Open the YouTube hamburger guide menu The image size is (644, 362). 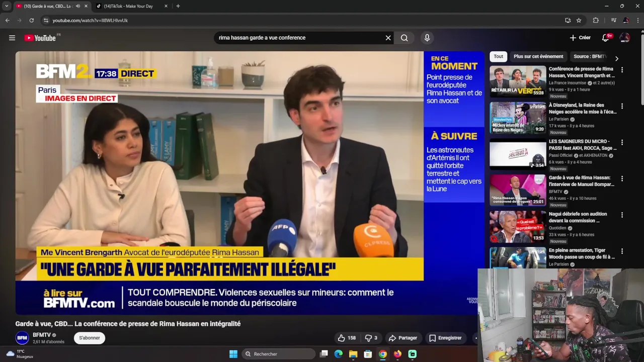point(12,38)
